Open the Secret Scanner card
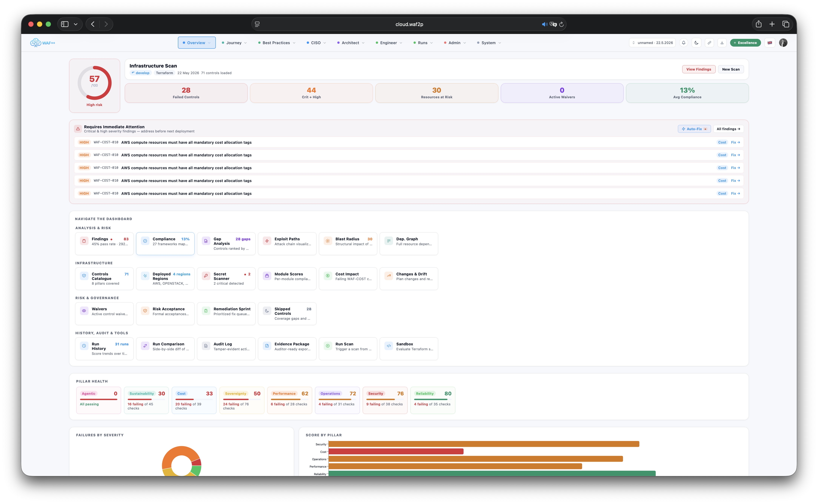Screen dimensions: 818x504 [226, 279]
